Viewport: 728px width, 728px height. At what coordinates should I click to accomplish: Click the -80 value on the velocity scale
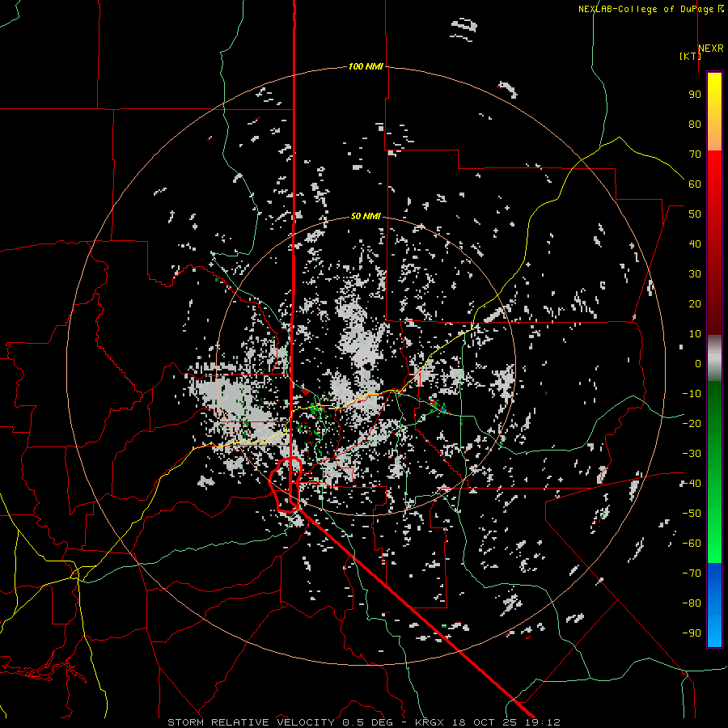tap(692, 603)
